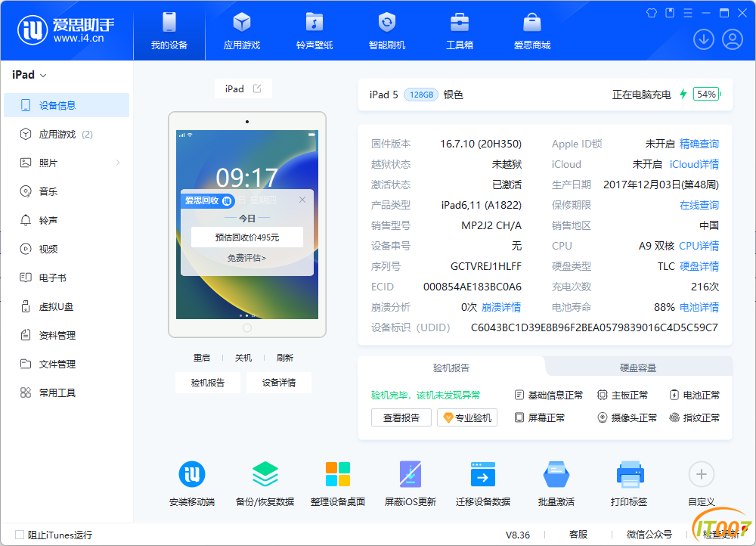Screen dimensions: 756x546
Task: Click 刷新 under the device preview
Action: point(284,358)
